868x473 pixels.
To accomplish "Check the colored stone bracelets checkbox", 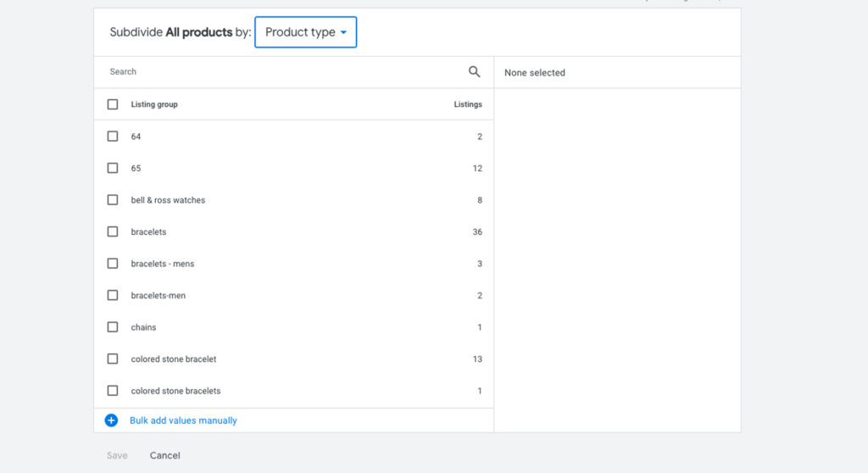I will pyautogui.click(x=113, y=391).
